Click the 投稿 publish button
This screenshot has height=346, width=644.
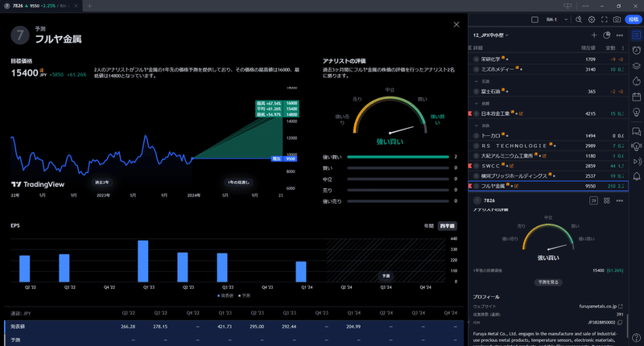633,19
